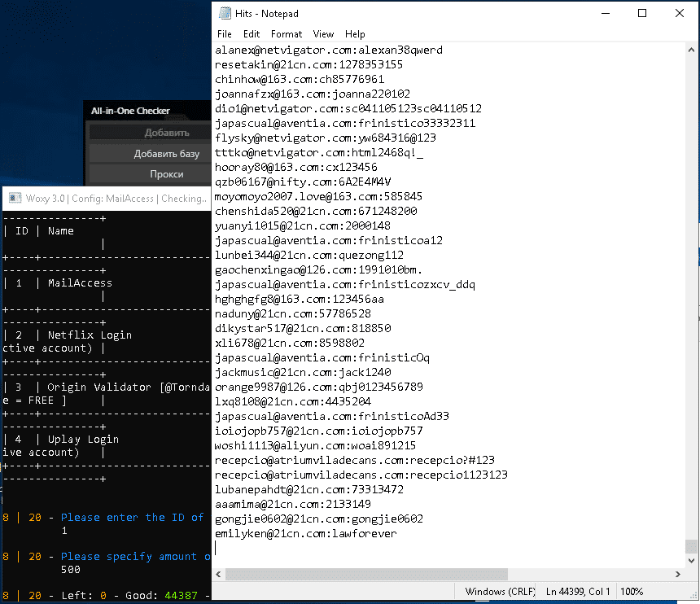
Task: Click 'Windows (CRLF)' in Notepad status bar
Action: (x=500, y=592)
